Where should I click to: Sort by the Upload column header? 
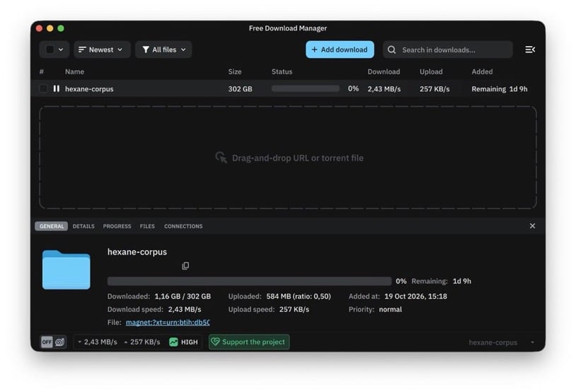(x=431, y=71)
